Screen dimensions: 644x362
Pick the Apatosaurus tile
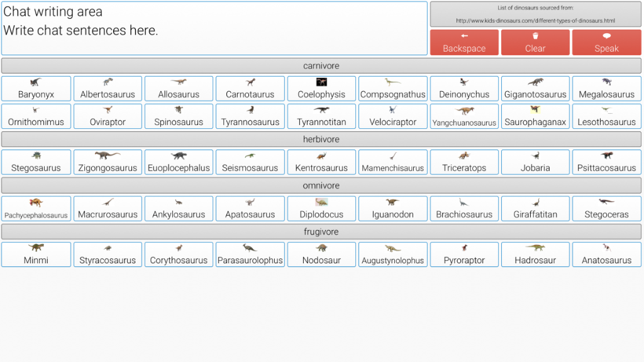pyautogui.click(x=250, y=209)
